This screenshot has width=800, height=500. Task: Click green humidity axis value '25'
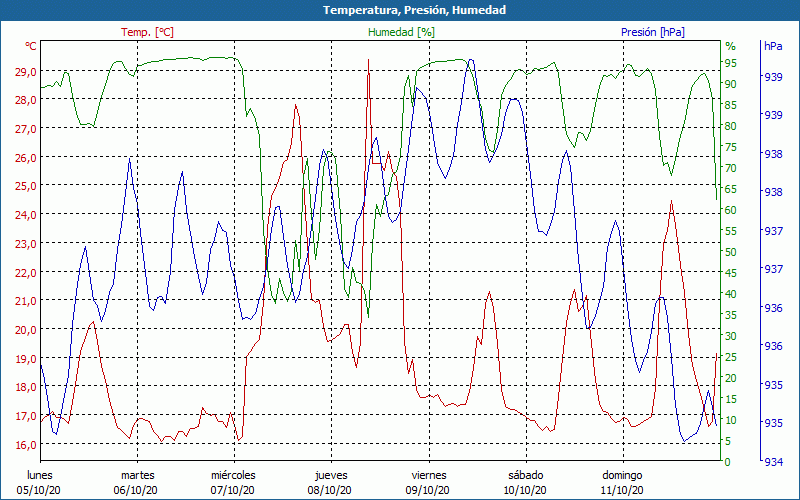pos(731,357)
